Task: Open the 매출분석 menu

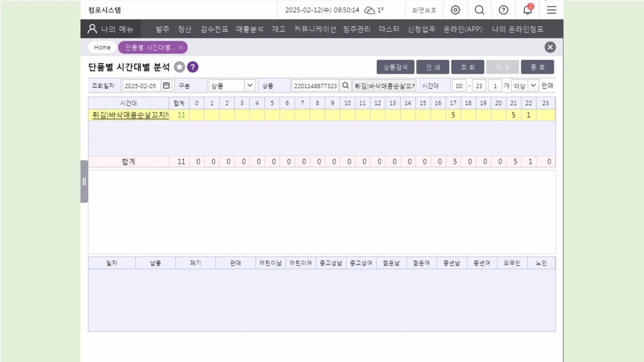Action: [x=250, y=29]
